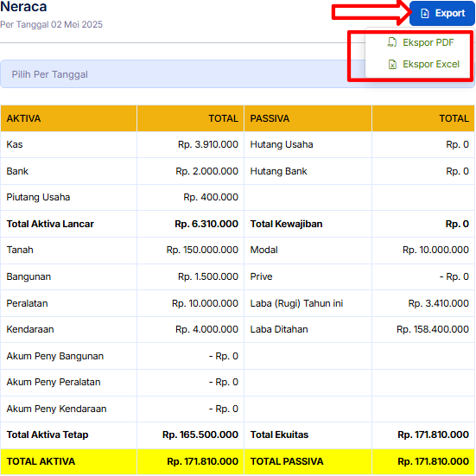Click the Excel file icon
This screenshot has height=476, width=476.
[x=392, y=64]
